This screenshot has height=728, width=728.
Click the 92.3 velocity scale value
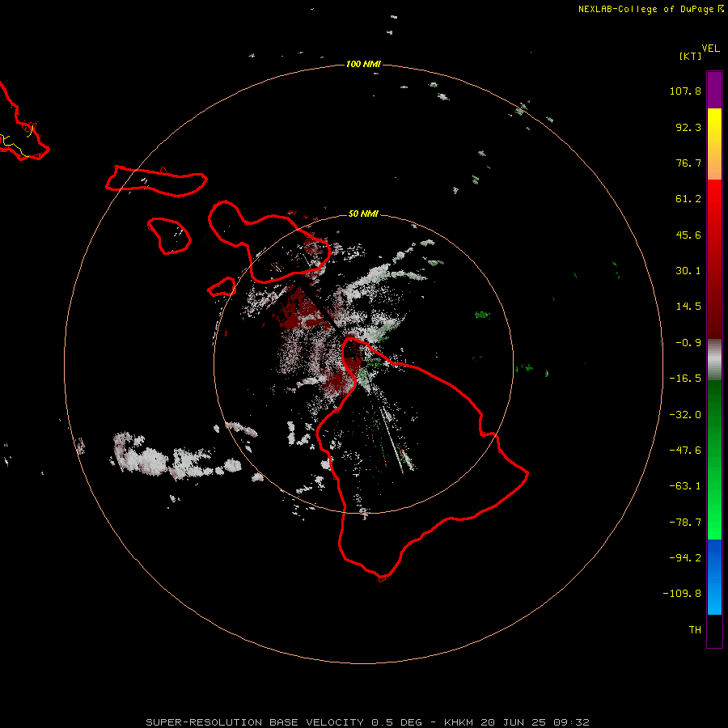688,127
